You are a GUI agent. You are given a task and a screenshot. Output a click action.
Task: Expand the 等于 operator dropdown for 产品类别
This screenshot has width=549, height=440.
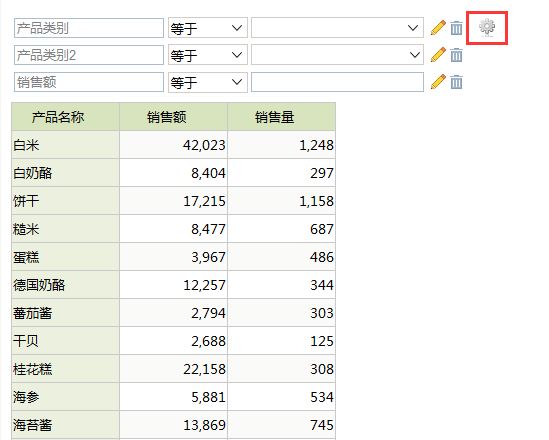pos(208,28)
